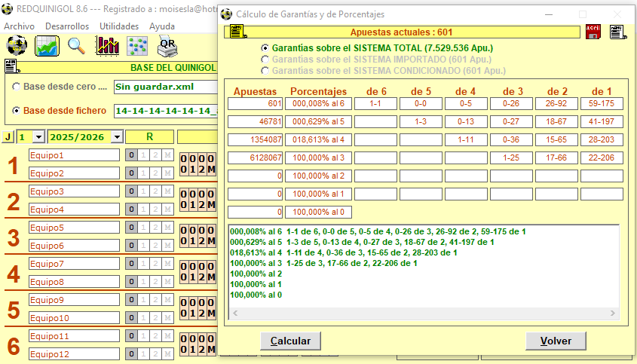Click the '100,000% al 3' percentage cell

(318, 158)
